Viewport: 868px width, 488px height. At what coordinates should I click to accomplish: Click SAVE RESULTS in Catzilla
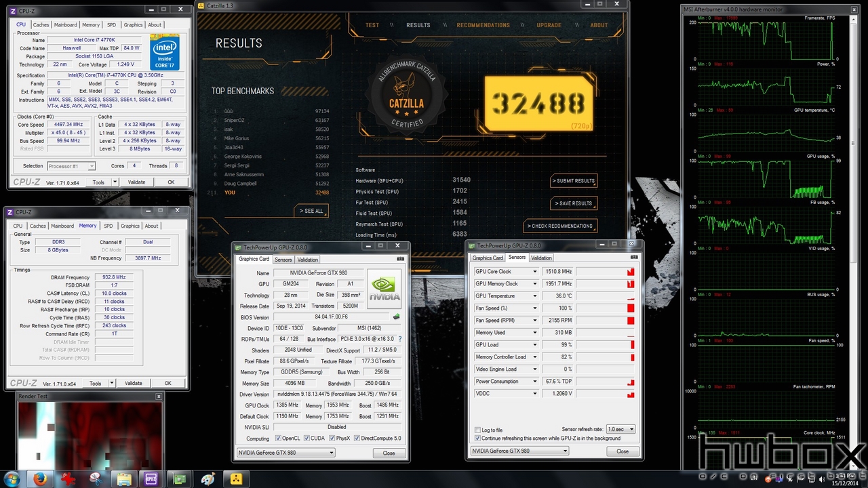point(574,203)
